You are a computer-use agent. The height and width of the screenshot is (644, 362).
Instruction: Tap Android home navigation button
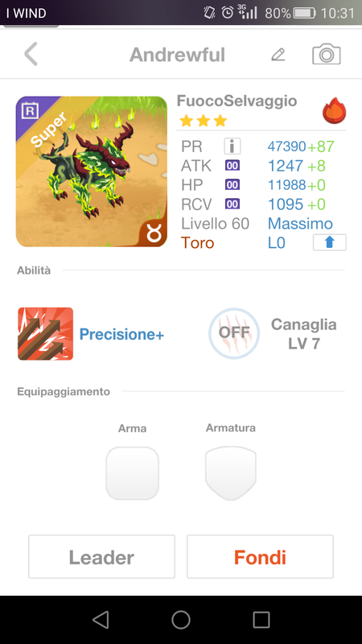(181, 620)
